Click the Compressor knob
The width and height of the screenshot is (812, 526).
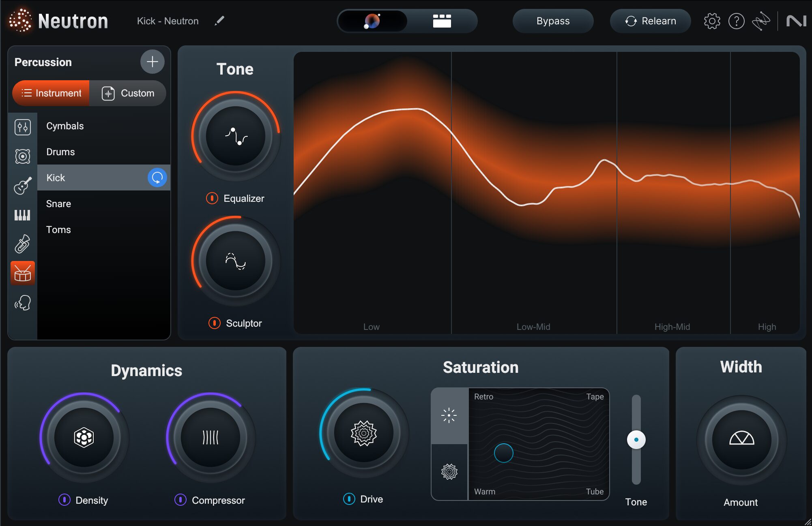coord(211,437)
